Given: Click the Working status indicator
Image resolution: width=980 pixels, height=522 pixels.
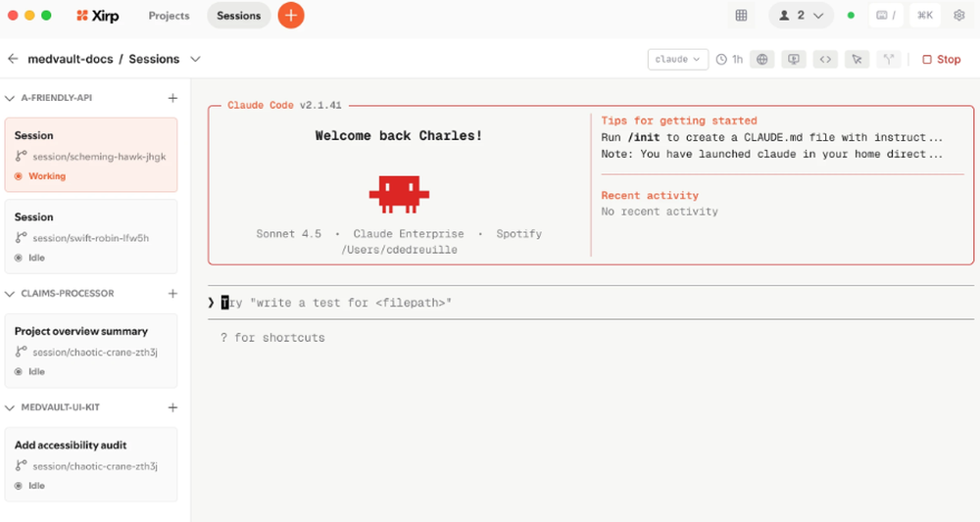Looking at the screenshot, I should (x=40, y=176).
